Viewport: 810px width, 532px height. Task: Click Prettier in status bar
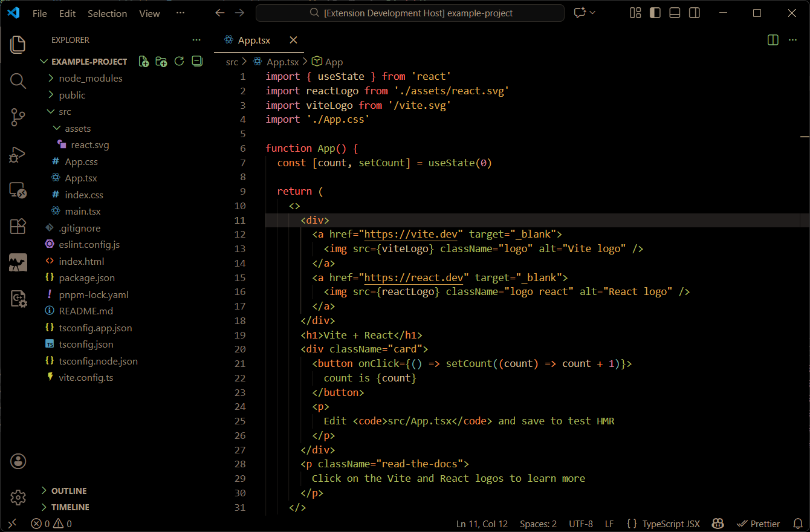(x=758, y=524)
